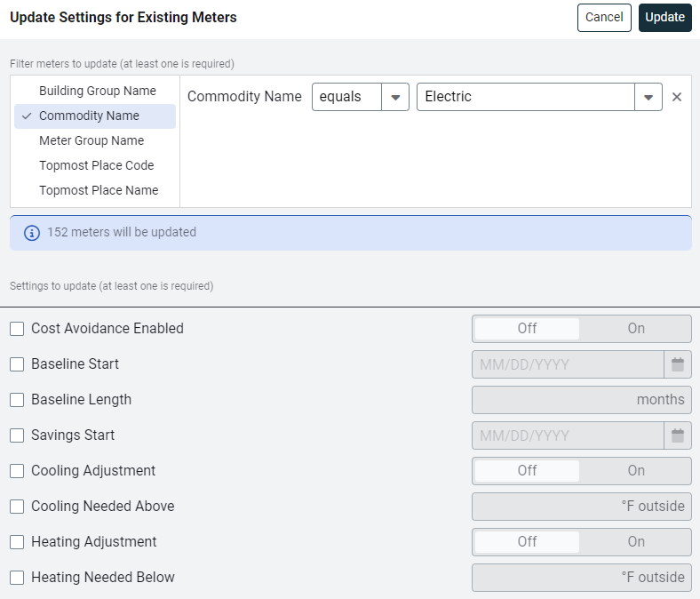The image size is (700, 599).
Task: Click the '152 meters will be updated' message
Action: pos(122,232)
